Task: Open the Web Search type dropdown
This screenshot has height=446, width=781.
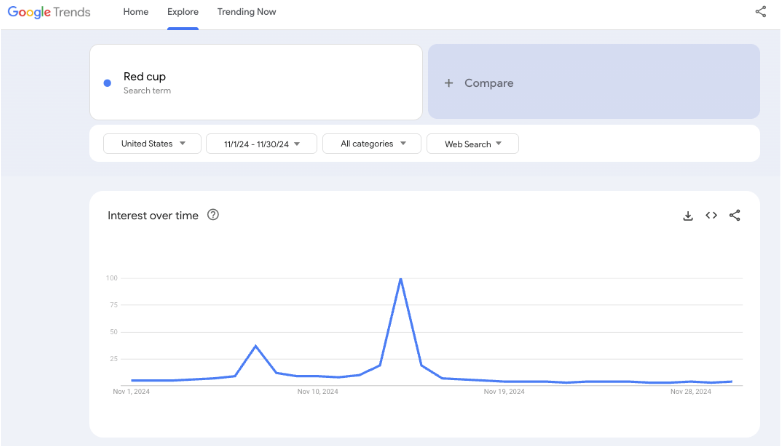Action: [x=472, y=144]
